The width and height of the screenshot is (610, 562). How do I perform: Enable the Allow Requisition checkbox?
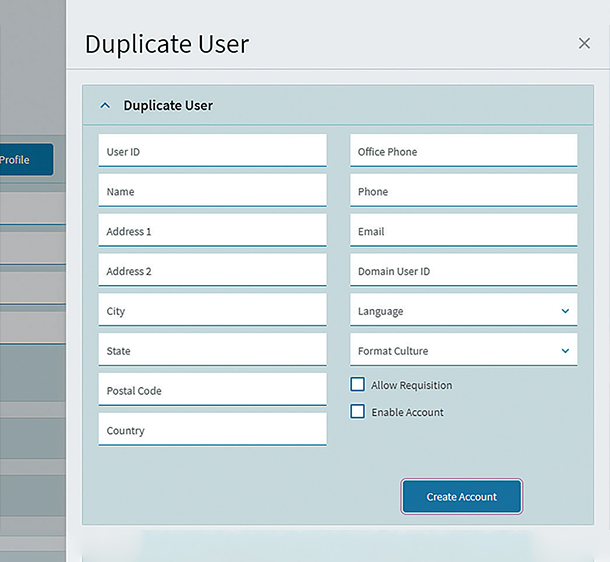coord(357,385)
